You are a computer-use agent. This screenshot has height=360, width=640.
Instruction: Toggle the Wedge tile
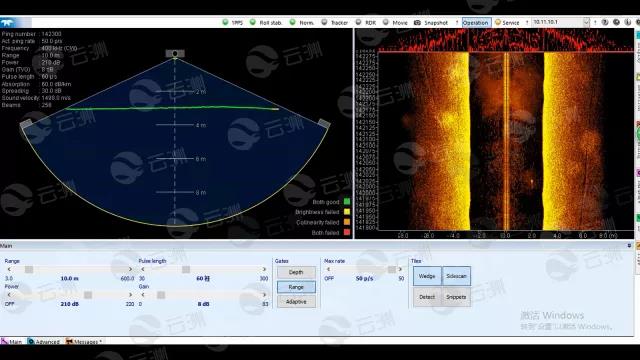click(427, 276)
